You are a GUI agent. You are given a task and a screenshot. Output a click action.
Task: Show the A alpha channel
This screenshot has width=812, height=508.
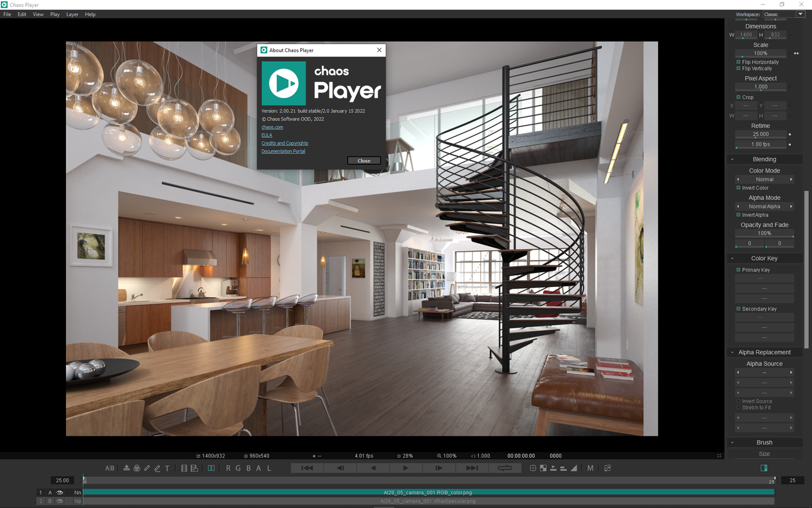(x=259, y=468)
